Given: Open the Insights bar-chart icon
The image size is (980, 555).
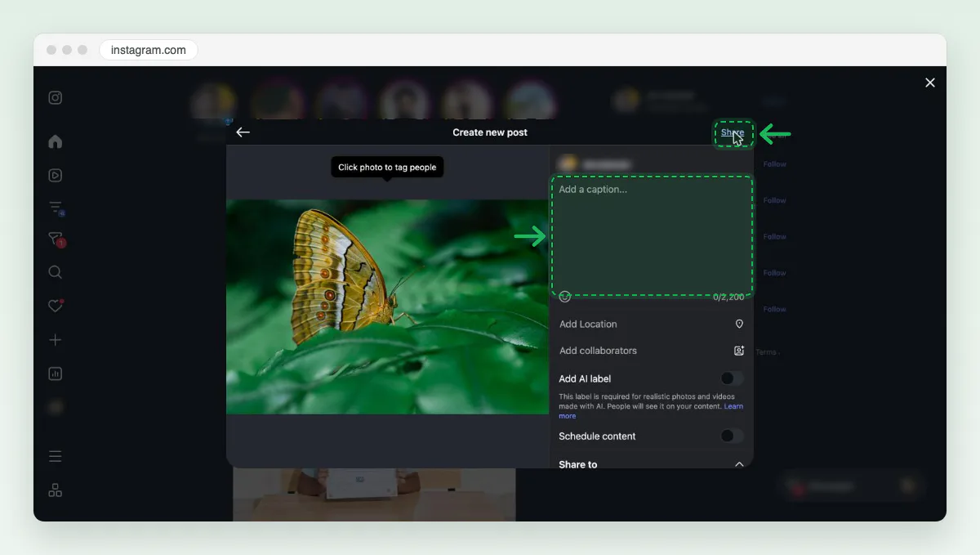Looking at the screenshot, I should pos(56,374).
